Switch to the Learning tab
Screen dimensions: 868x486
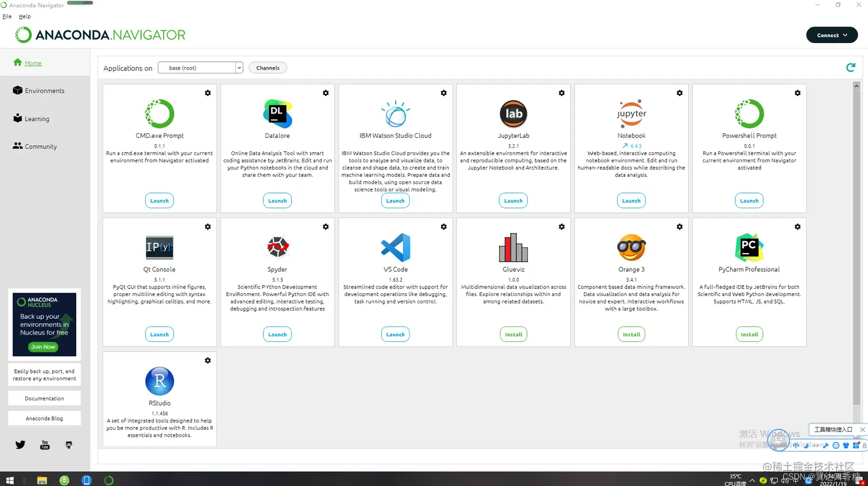(32, 119)
